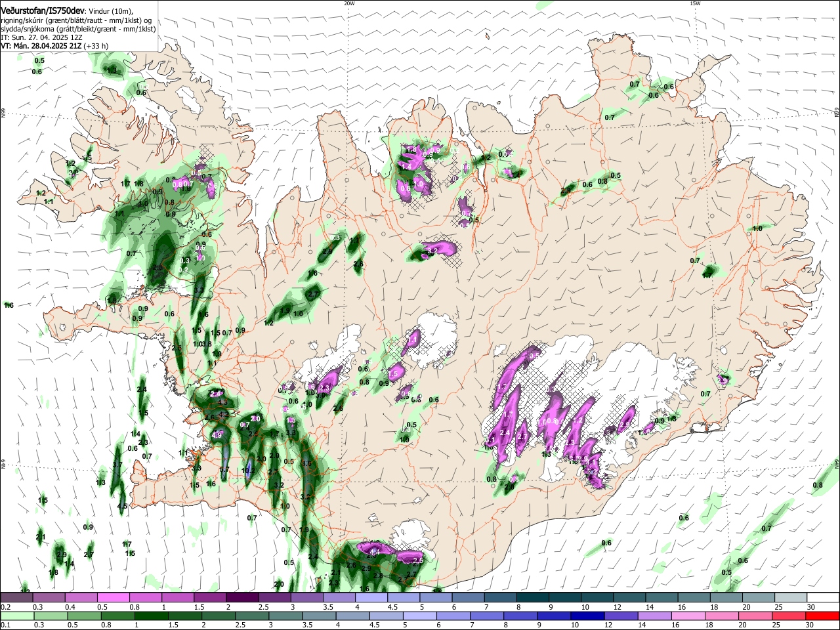
Task: Click the 15W longitude label
Action: 695,3
